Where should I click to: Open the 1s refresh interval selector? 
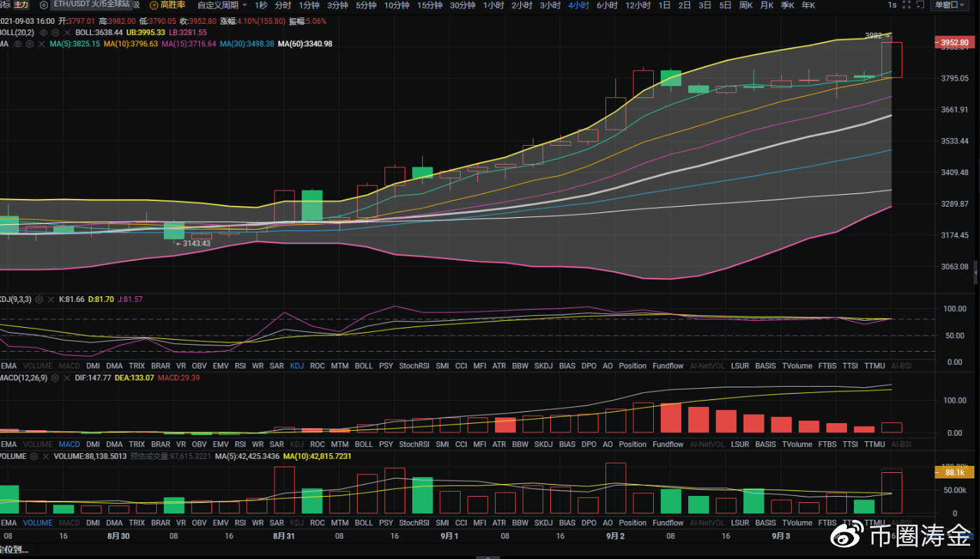tap(892, 5)
